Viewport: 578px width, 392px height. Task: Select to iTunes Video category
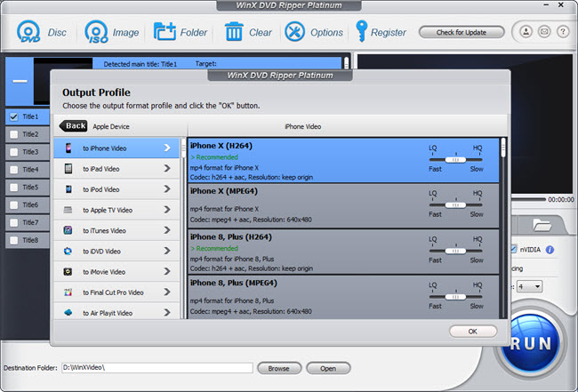click(x=116, y=230)
